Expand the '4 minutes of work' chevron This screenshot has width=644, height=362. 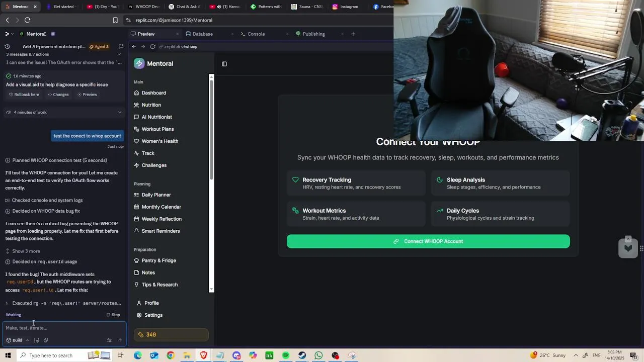click(x=119, y=112)
